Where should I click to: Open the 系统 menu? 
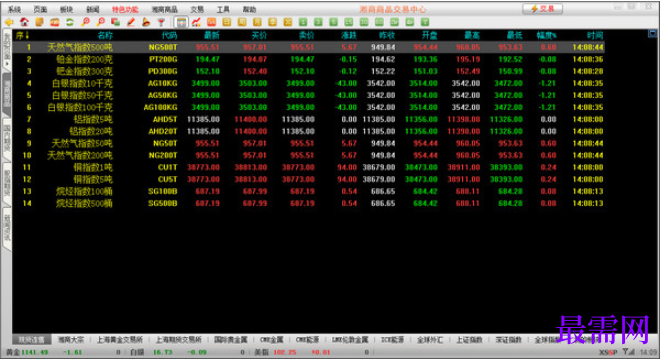14,9
